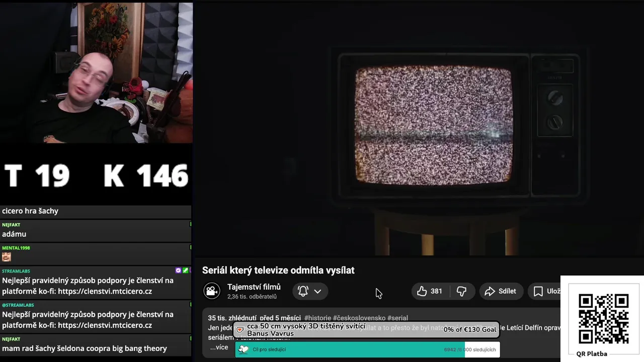Like the video with 381 likes
Viewport: 644px width, 362px height.
pyautogui.click(x=429, y=291)
